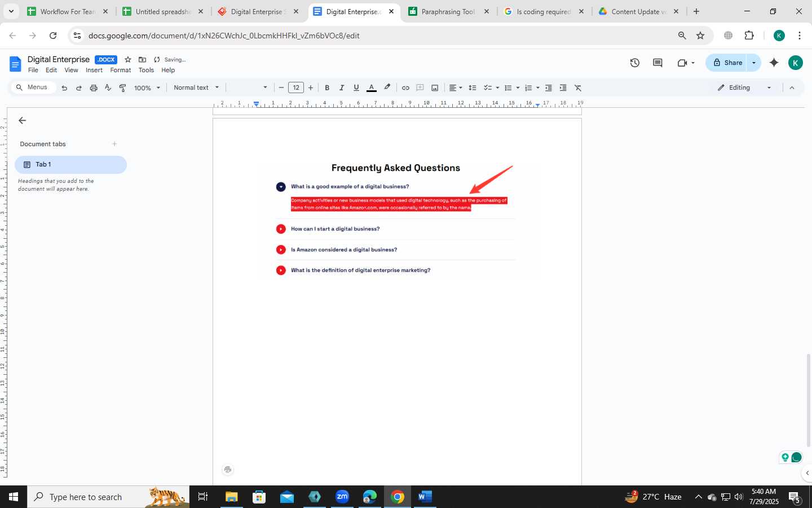Clear formatting using toolbar icon
This screenshot has height=508, width=812.
[578, 88]
